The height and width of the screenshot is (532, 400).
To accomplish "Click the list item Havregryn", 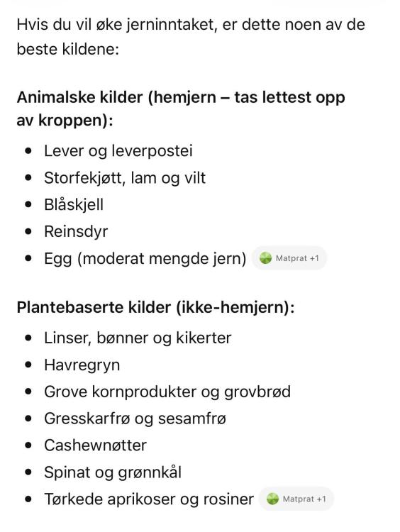I will [x=82, y=365].
